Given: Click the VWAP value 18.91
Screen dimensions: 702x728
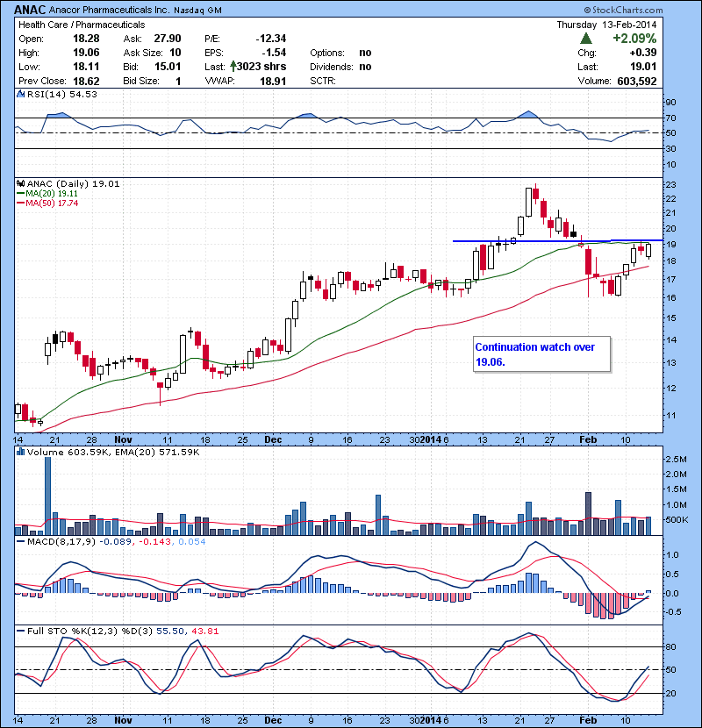Looking at the screenshot, I should [x=273, y=81].
